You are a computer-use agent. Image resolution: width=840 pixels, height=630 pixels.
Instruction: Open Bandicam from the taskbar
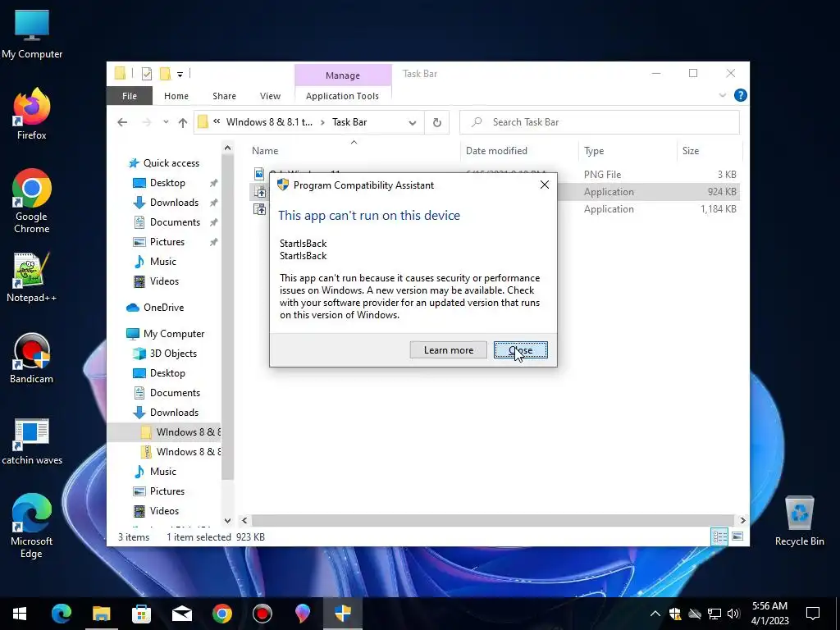[262, 614]
